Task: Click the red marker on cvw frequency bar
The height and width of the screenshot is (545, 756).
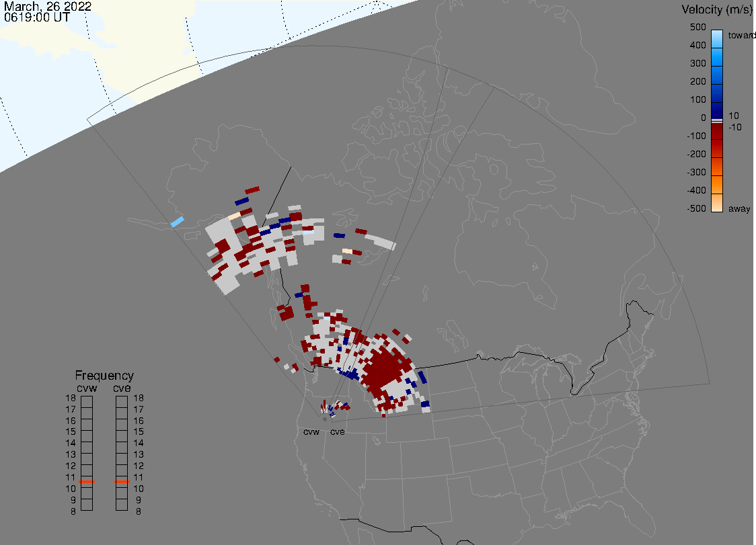Action: point(87,482)
